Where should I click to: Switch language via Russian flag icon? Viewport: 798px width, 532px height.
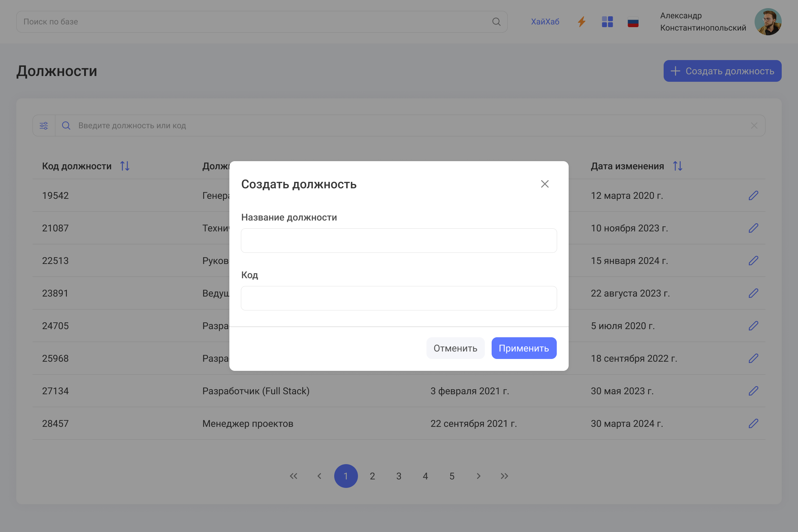coord(633,22)
